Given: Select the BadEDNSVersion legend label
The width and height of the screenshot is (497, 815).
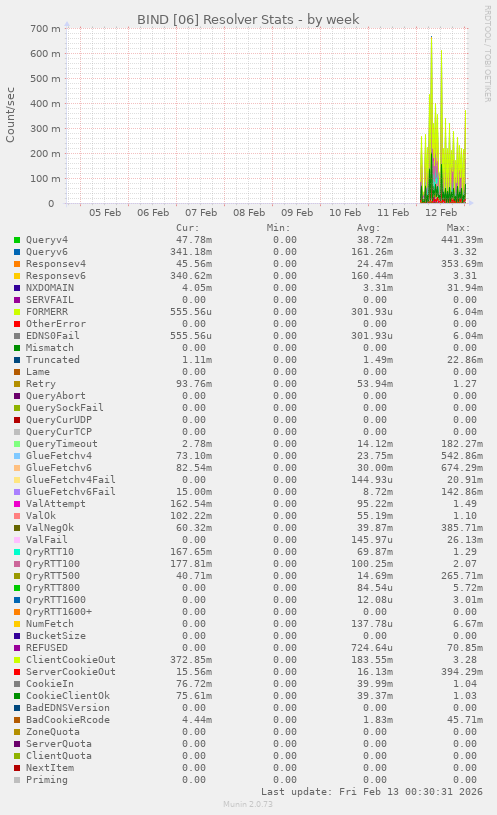Looking at the screenshot, I should (x=68, y=708).
